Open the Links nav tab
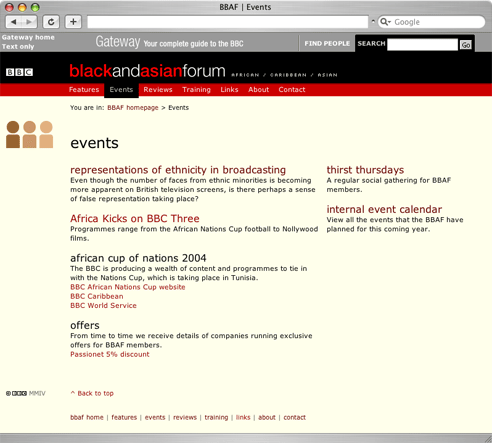Image resolution: width=492 pixels, height=443 pixels. (229, 89)
